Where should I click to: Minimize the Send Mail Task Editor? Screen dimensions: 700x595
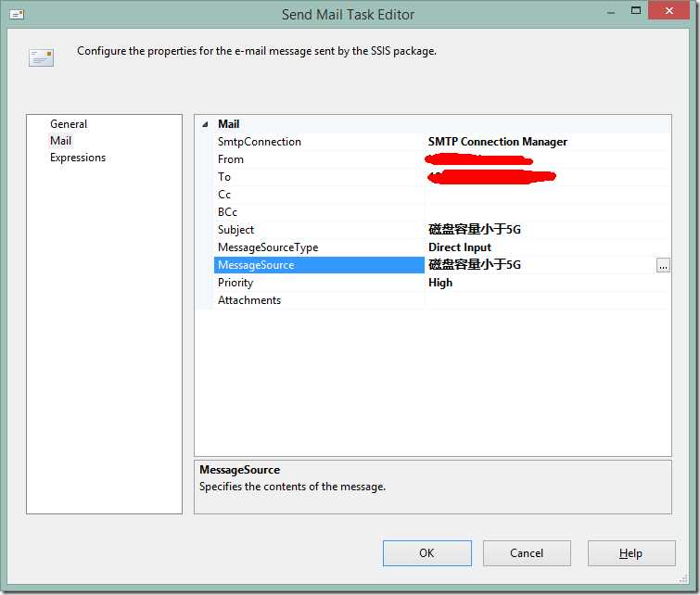[611, 12]
